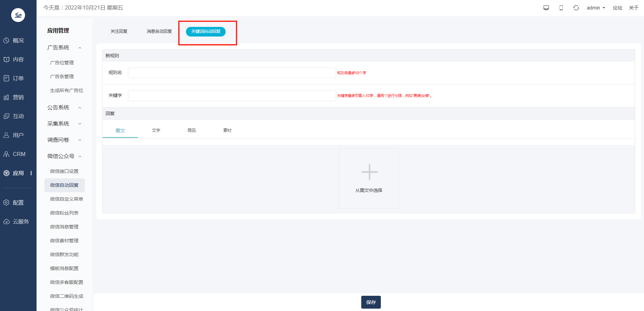Image resolution: width=644 pixels, height=311 pixels.
Task: Open 微信粉丝列表 in the sidebar
Action: tap(64, 213)
